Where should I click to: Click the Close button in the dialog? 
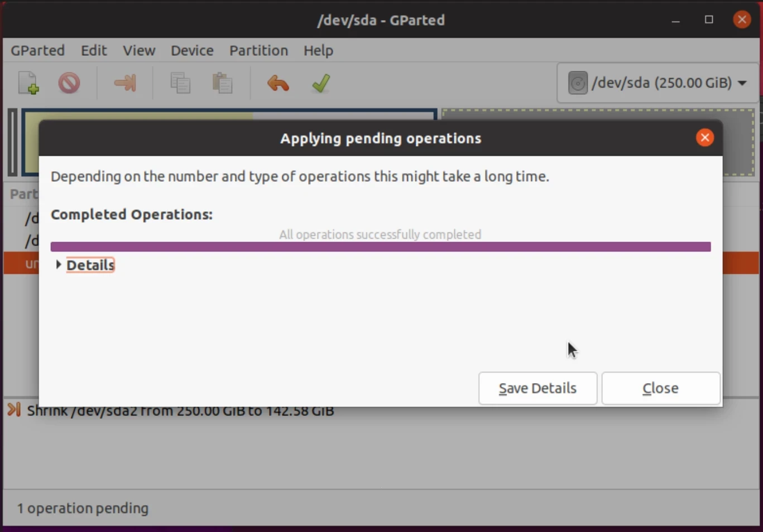click(x=661, y=388)
